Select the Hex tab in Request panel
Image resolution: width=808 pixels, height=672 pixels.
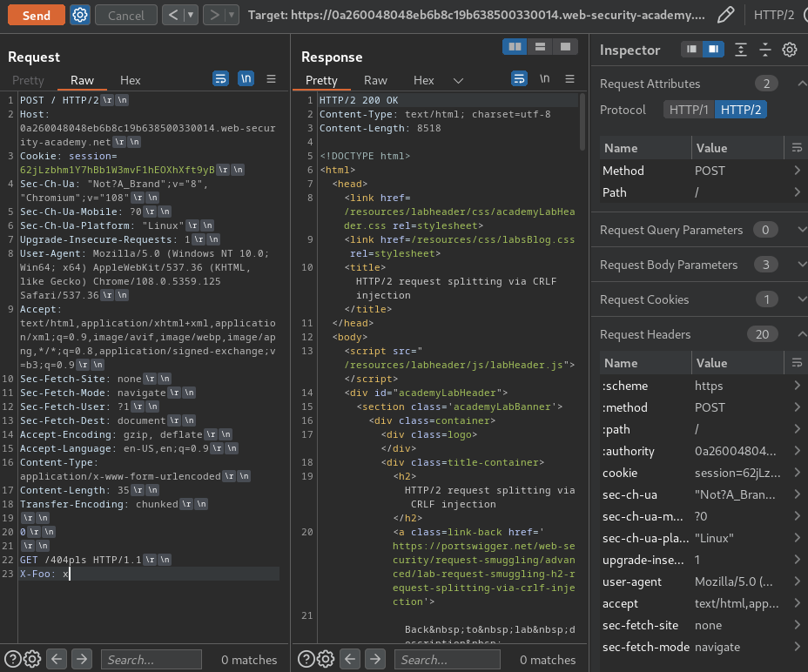click(x=130, y=80)
